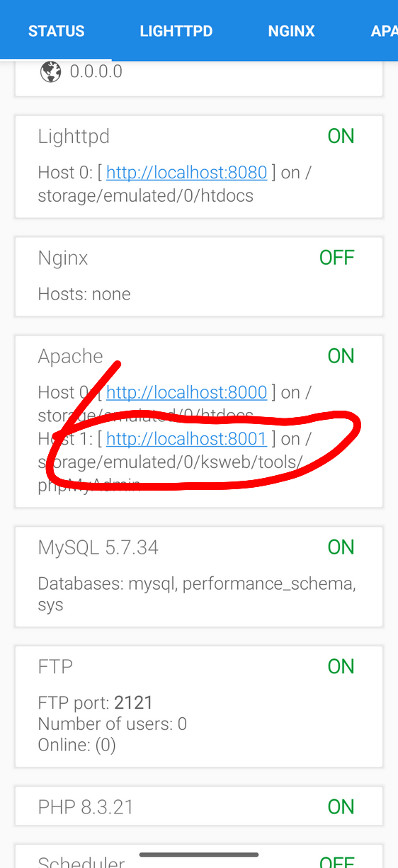Image resolution: width=398 pixels, height=868 pixels.
Task: Toggle the MySQL ON status
Action: point(341,547)
